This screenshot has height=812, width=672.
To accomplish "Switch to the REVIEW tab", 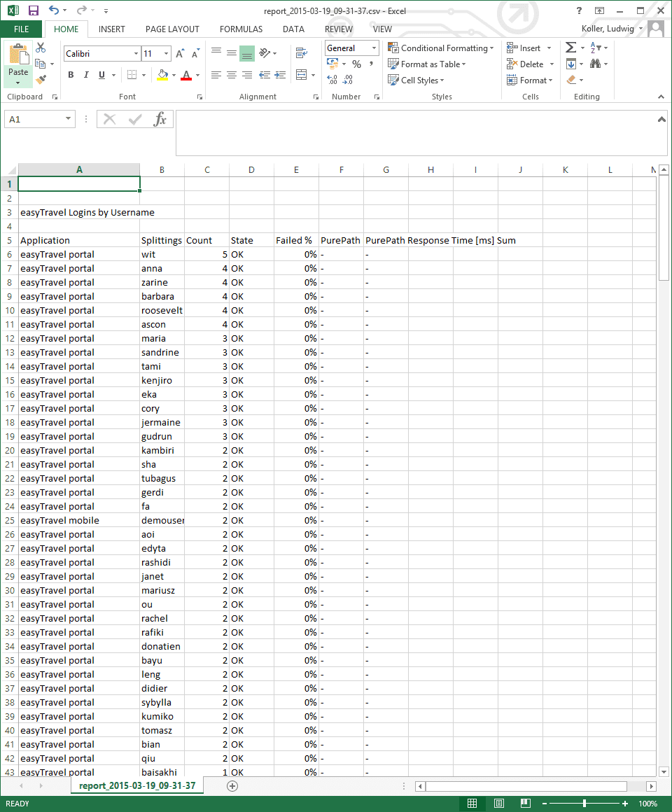I will click(x=339, y=29).
